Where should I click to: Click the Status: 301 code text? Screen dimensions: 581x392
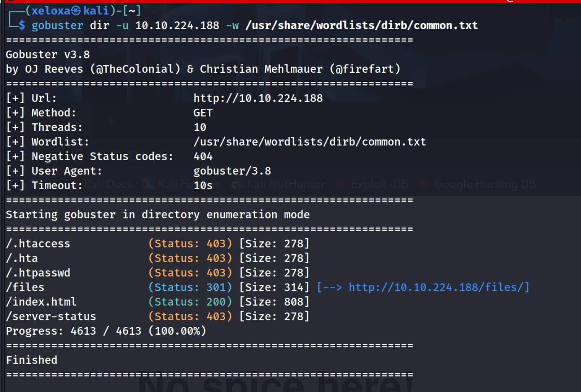click(190, 287)
